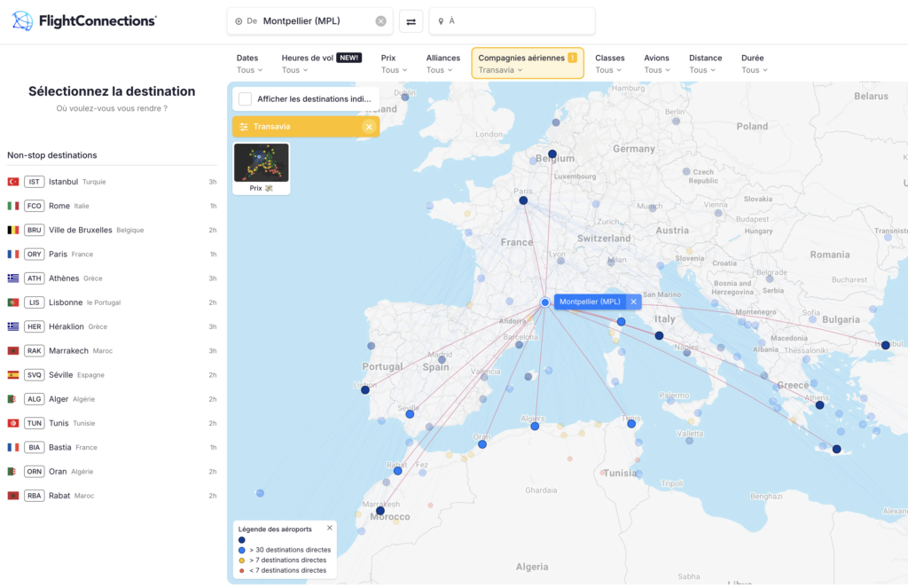Select Héraklion HER destination

(x=112, y=326)
